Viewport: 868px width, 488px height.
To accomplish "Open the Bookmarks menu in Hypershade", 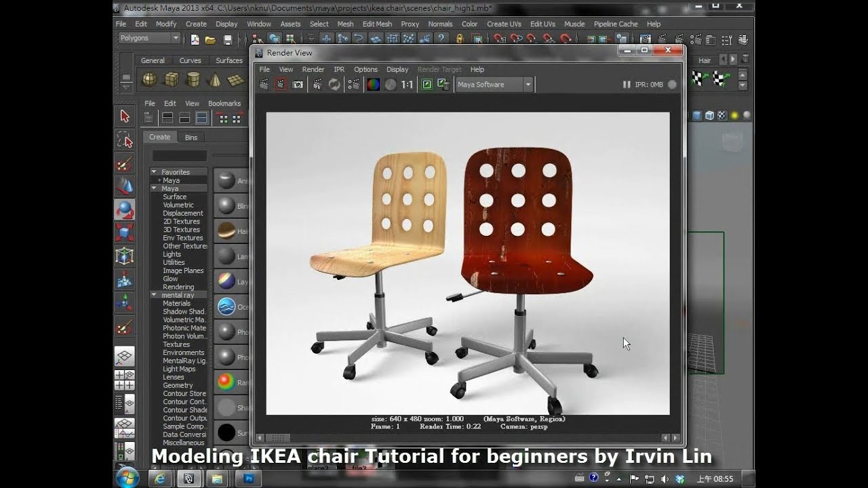I will pyautogui.click(x=224, y=104).
